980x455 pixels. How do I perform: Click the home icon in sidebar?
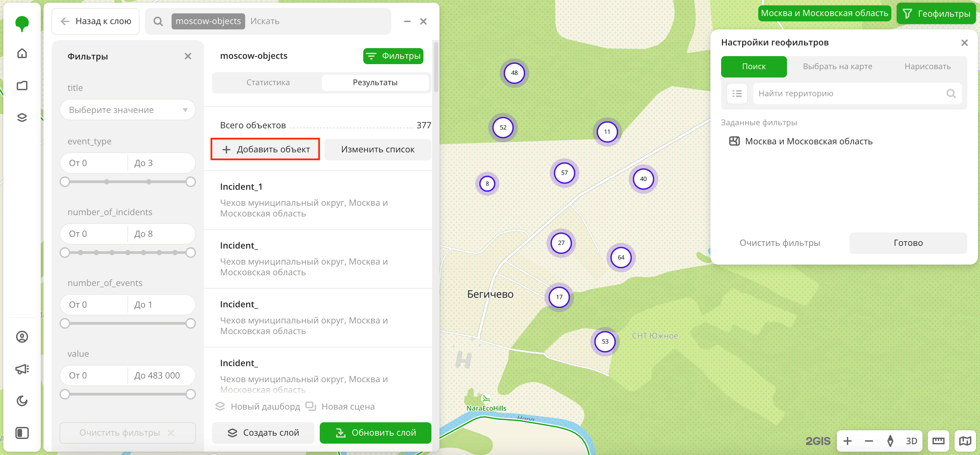[22, 53]
